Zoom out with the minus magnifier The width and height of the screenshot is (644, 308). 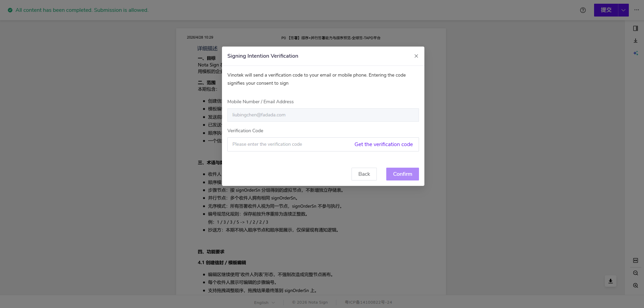tap(635, 273)
